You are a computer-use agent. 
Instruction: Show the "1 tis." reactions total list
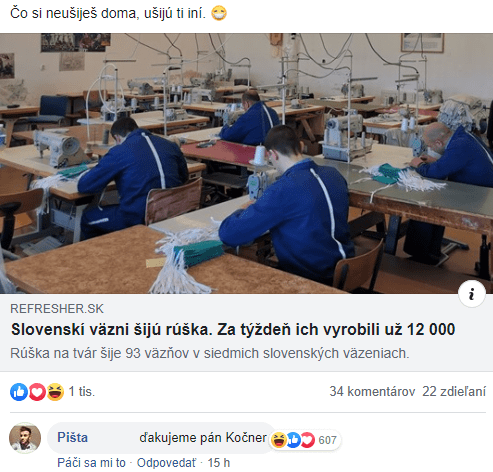[x=82, y=391]
